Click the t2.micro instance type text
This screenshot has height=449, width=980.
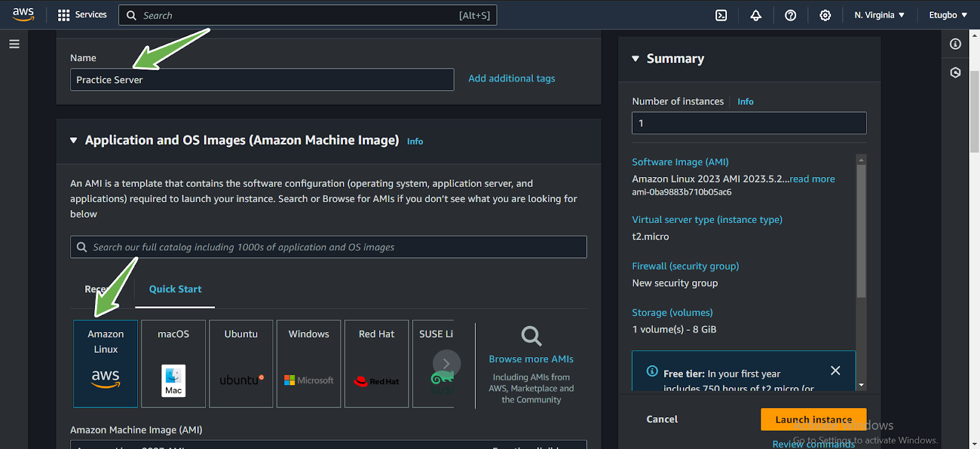(x=650, y=236)
